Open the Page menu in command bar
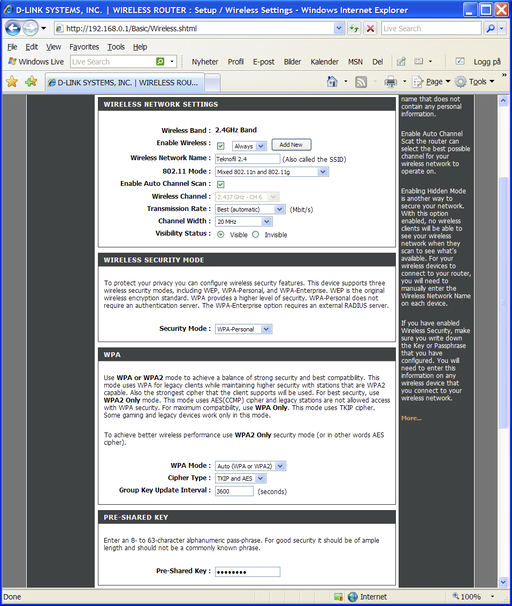Screen dimensions: 512x606 point(432,82)
